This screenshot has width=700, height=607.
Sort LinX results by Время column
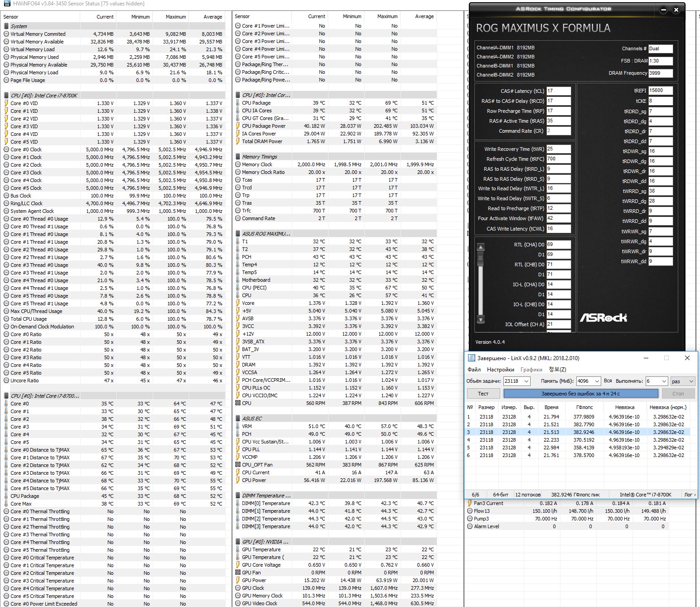551,407
